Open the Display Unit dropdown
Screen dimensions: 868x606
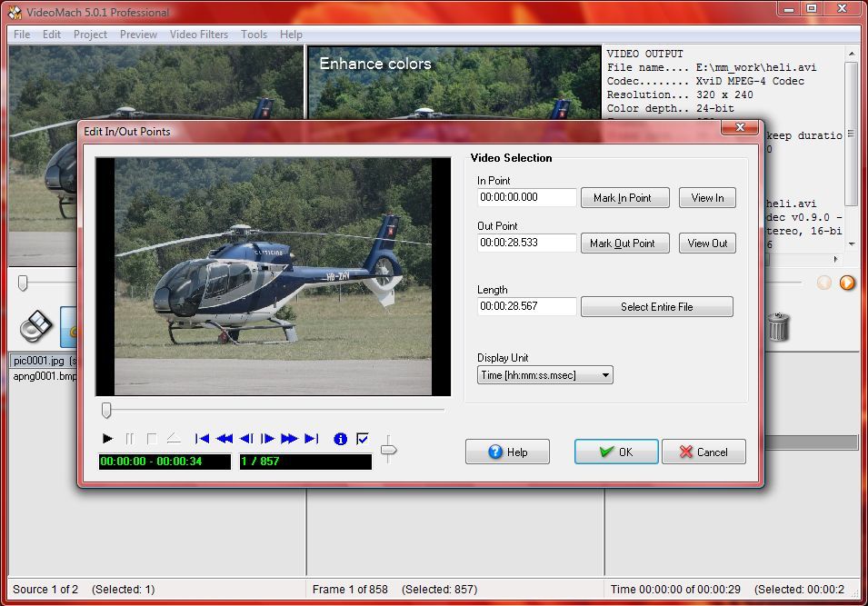[x=545, y=374]
